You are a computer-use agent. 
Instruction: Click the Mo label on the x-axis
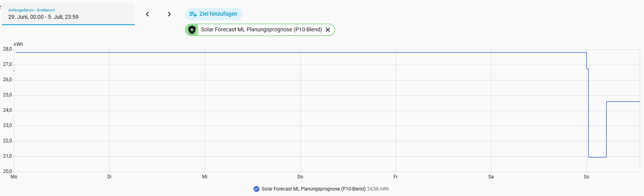(x=14, y=177)
